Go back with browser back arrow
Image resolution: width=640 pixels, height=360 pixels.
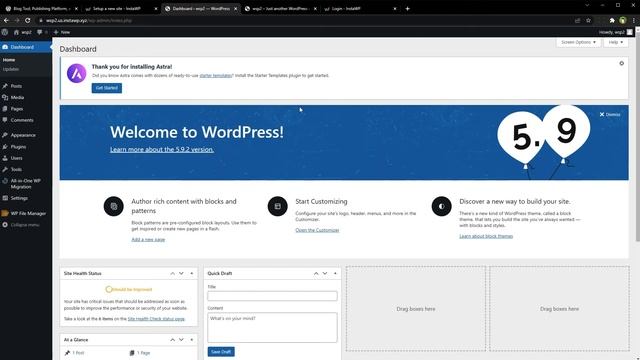click(6, 20)
